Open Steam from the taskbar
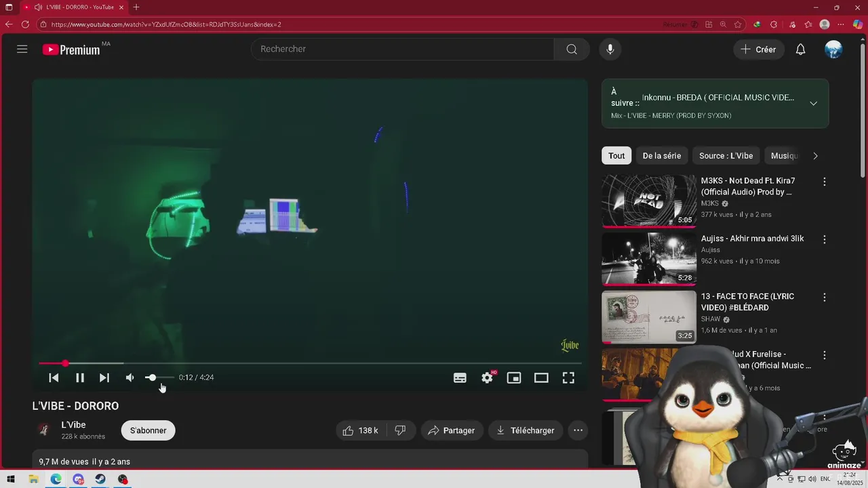The height and width of the screenshot is (488, 868). (100, 479)
